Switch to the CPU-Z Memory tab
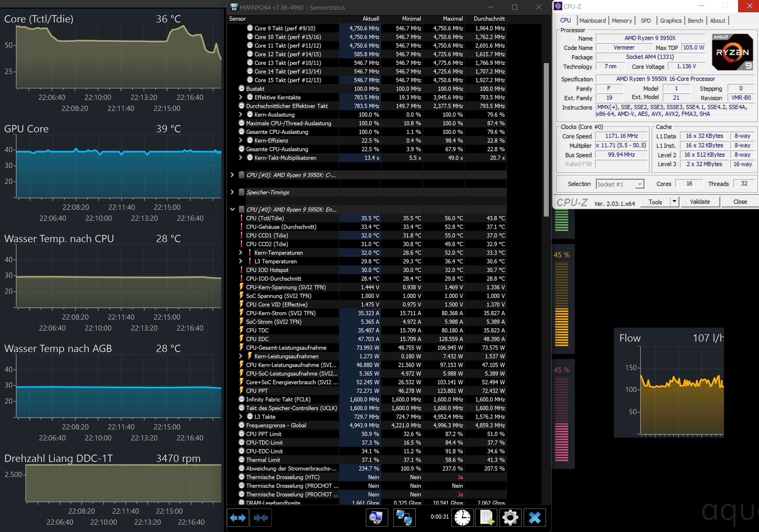The height and width of the screenshot is (532, 759). 622,20
